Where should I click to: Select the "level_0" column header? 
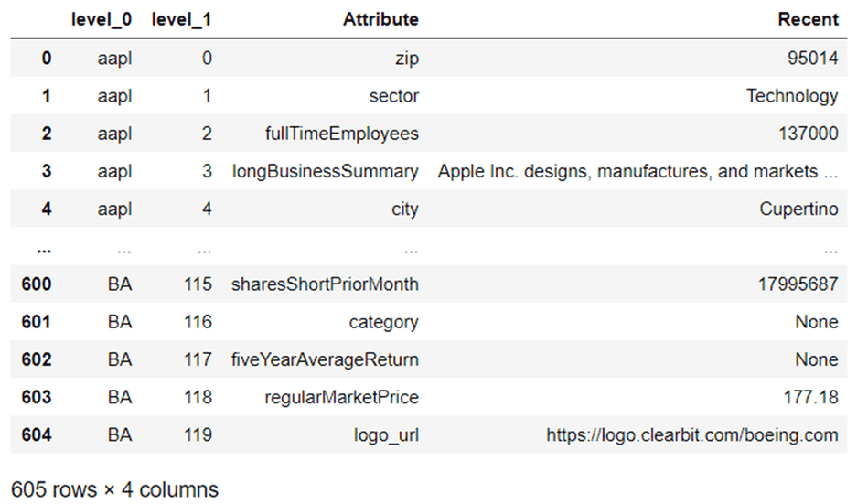[x=102, y=19]
